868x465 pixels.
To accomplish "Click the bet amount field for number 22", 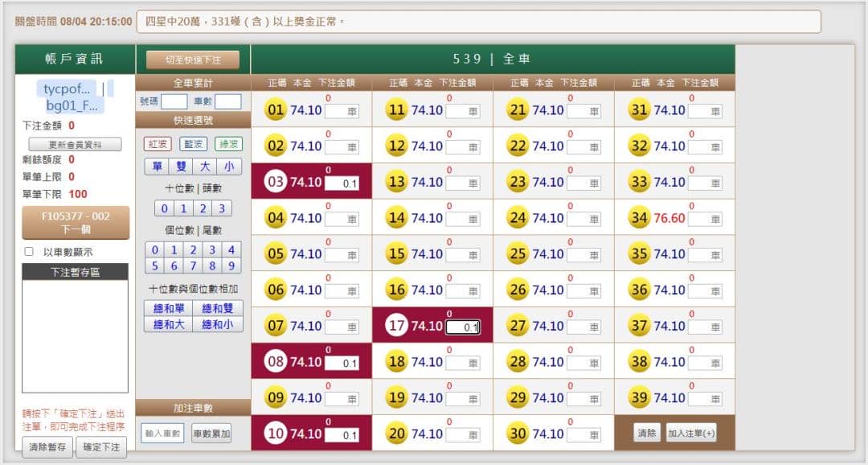I will [584, 147].
